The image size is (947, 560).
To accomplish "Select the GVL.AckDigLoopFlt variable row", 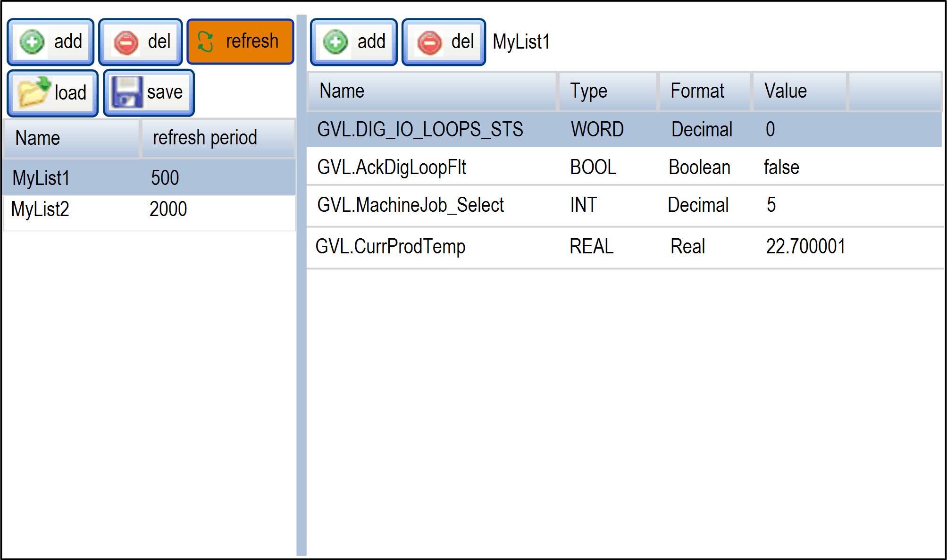I will pos(392,167).
